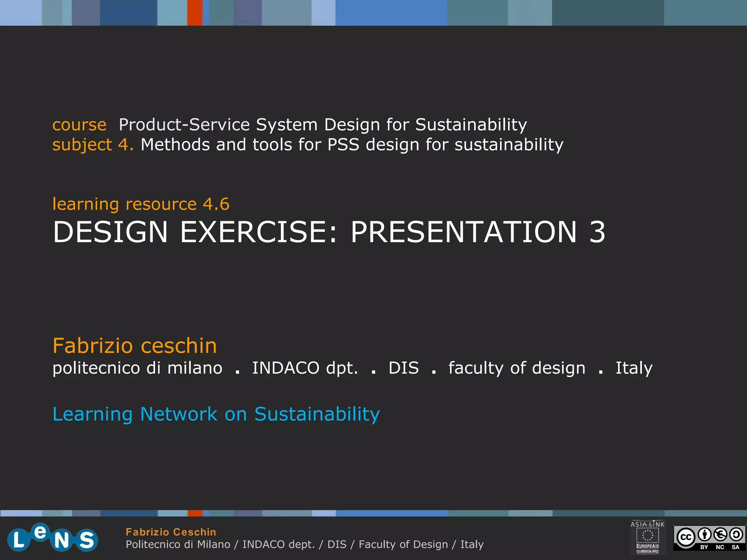Viewport: 747px width, 560px height.
Task: Click the bright blue block in top color band
Action: pos(391,12)
